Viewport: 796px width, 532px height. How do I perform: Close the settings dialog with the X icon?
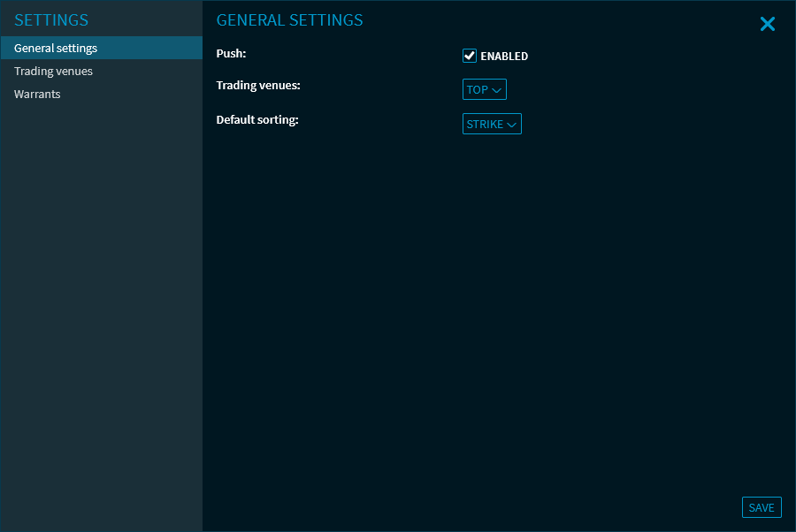point(767,25)
